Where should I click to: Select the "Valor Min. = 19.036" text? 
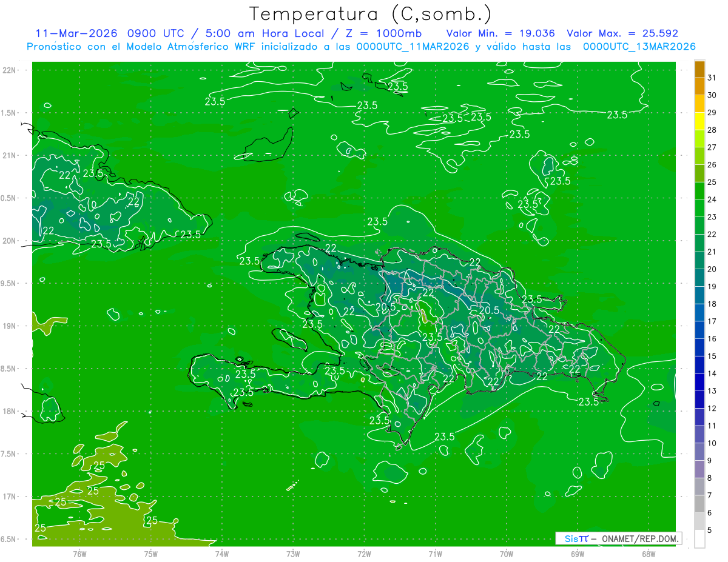coord(500,33)
